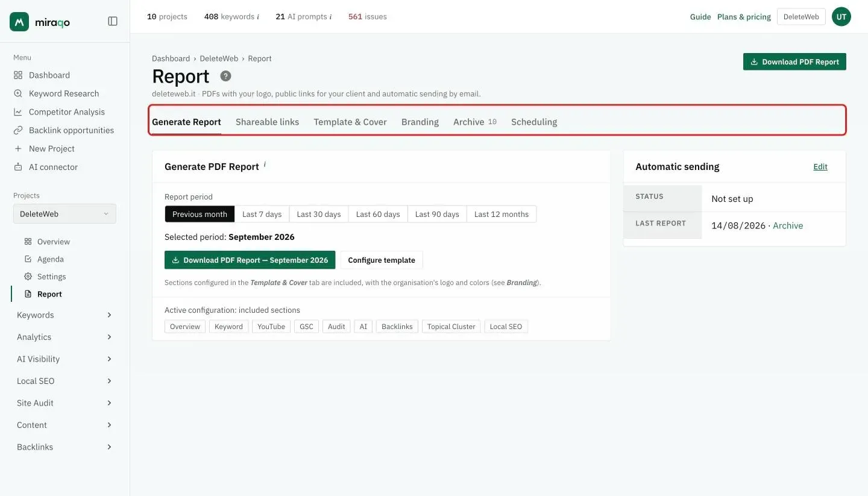Screen dimensions: 868x496
Task: Expand the AI Visibility sidebar section
Action: tap(64, 359)
